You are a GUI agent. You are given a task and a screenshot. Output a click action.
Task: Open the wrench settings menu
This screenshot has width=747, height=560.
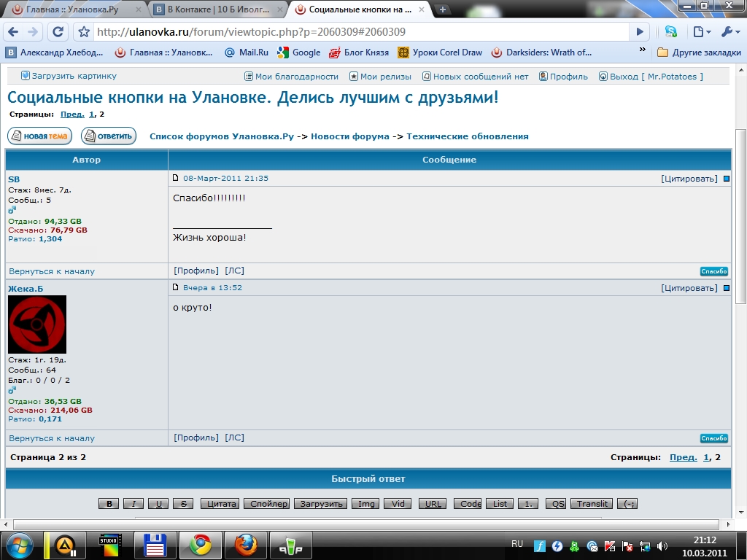point(729,32)
